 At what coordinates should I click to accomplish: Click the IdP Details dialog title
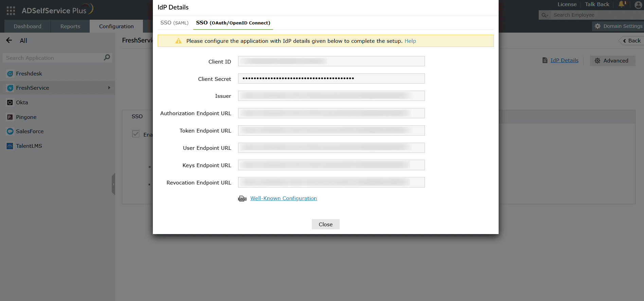173,7
